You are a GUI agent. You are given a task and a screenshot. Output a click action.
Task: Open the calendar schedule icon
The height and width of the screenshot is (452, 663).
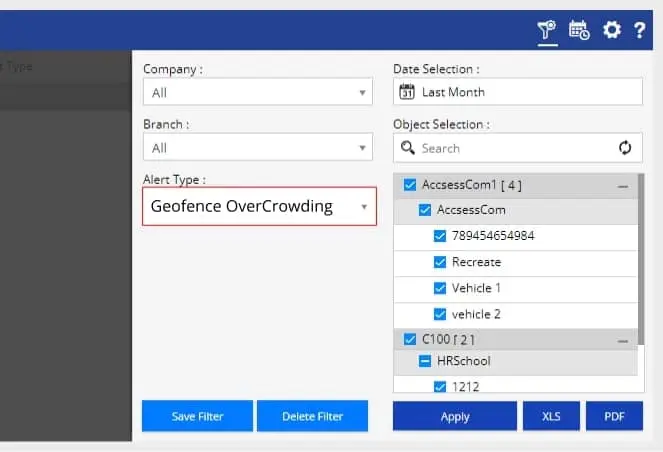(579, 30)
